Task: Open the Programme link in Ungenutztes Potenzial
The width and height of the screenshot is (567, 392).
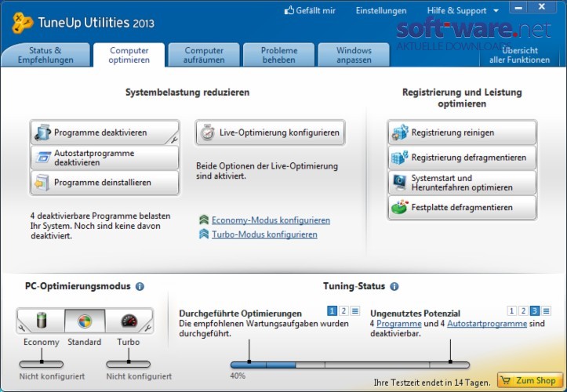Action: [399, 323]
